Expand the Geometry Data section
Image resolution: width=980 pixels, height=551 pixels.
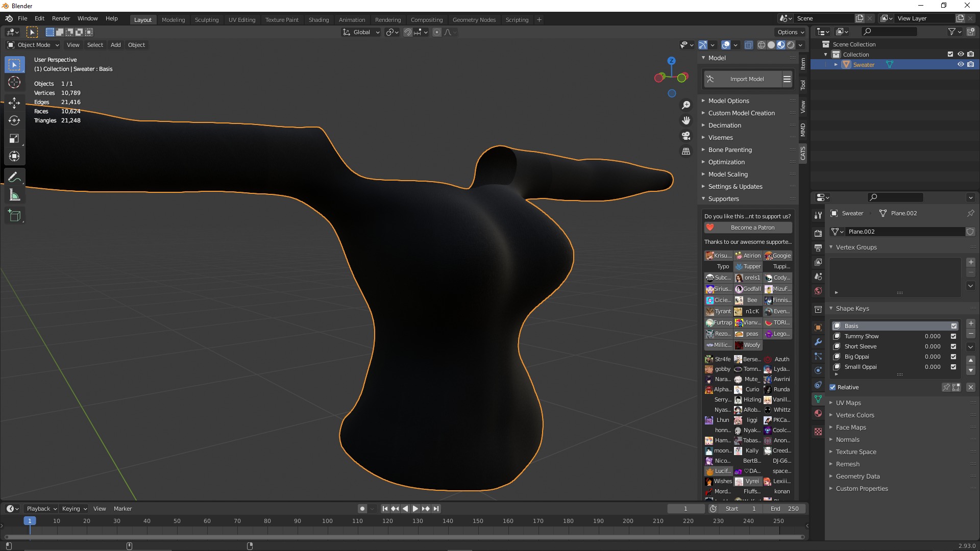(857, 477)
